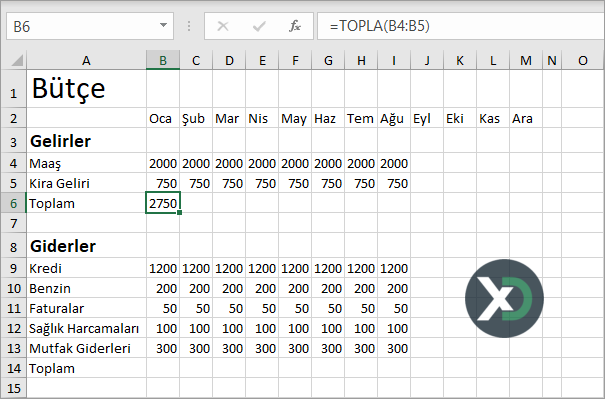Click the Ara month header cell
This screenshot has height=399, width=605.
pyautogui.click(x=526, y=118)
